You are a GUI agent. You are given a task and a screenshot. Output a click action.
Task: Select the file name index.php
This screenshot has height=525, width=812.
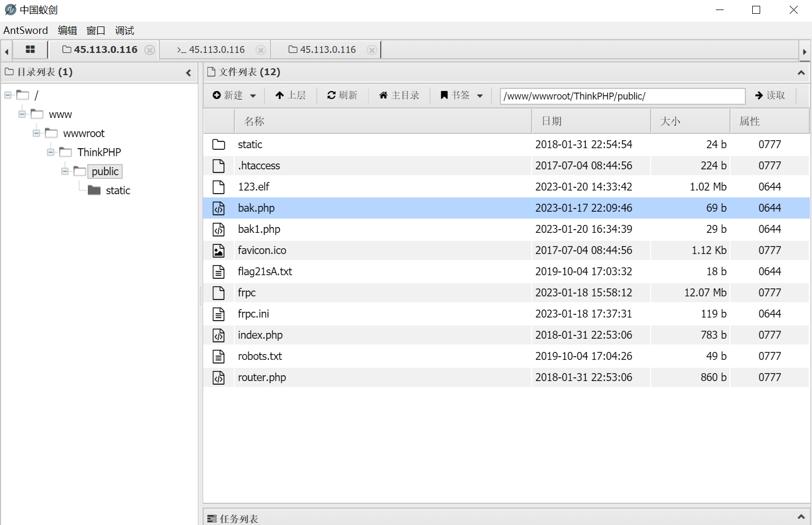[x=260, y=335]
